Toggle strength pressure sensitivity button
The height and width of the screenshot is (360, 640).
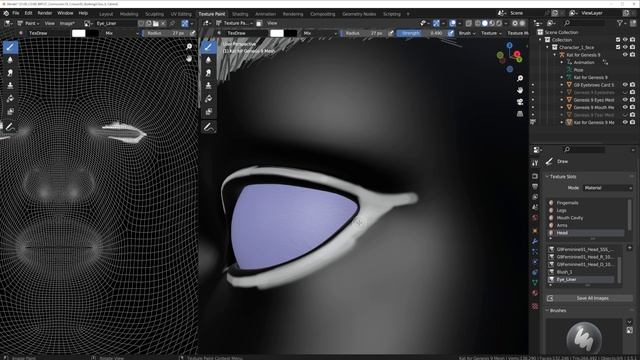click(451, 33)
